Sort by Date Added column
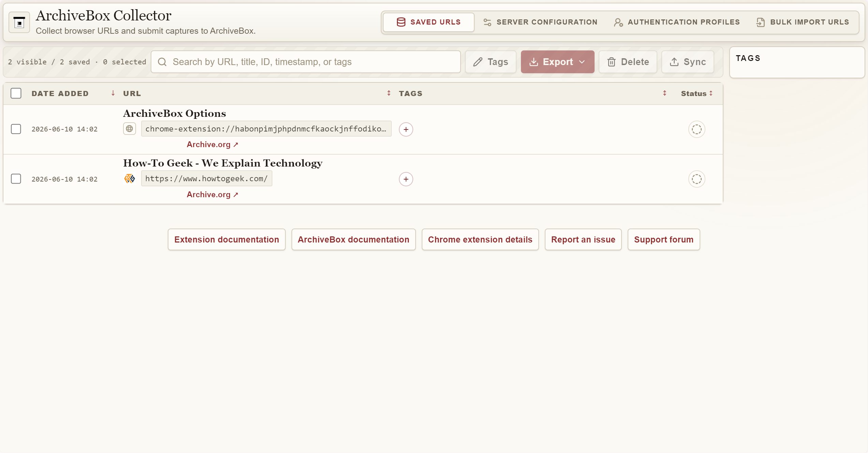The height and width of the screenshot is (453, 868). [73, 93]
